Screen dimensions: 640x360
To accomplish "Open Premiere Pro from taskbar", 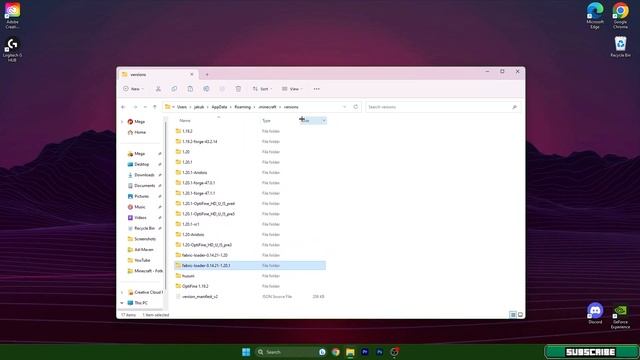I will click(365, 352).
